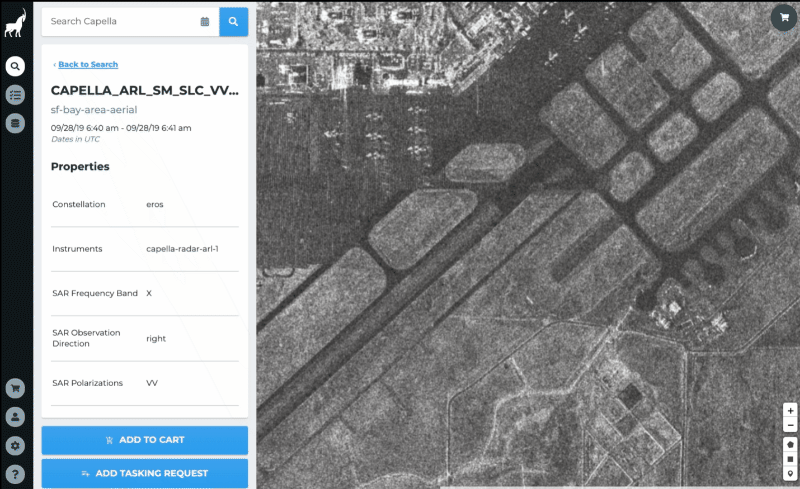Open the database stack sidebar icon

(x=15, y=123)
